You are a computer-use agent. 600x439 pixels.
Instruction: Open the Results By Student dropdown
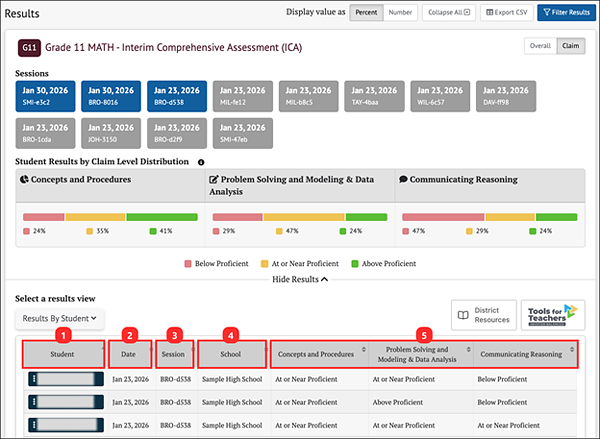pyautogui.click(x=59, y=318)
